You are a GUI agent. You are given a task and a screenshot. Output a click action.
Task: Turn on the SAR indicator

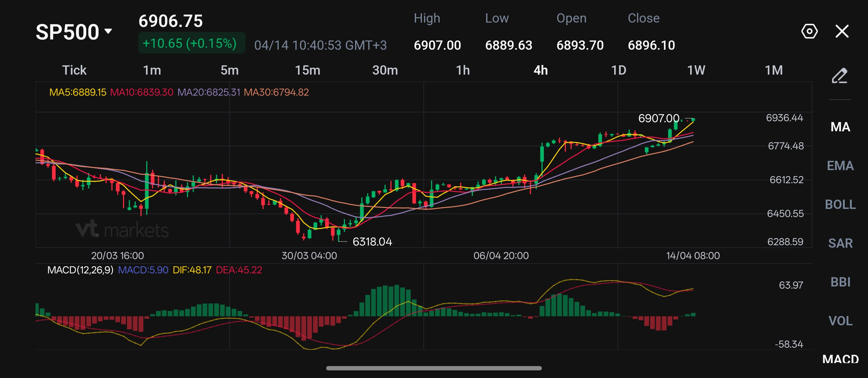pyautogui.click(x=840, y=243)
